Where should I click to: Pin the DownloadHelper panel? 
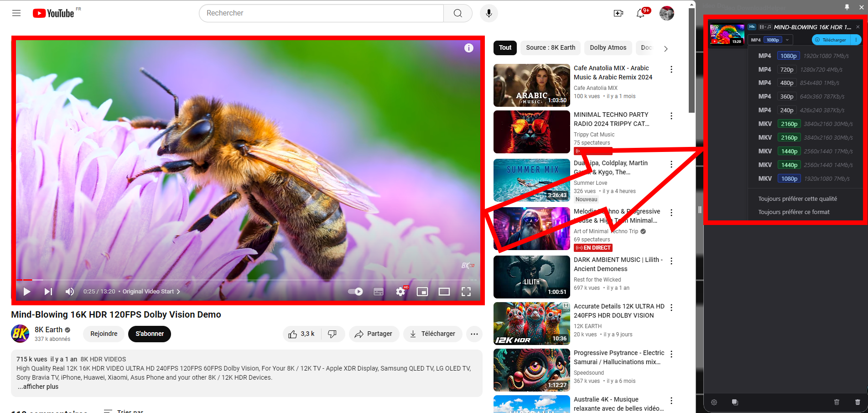coord(847,7)
